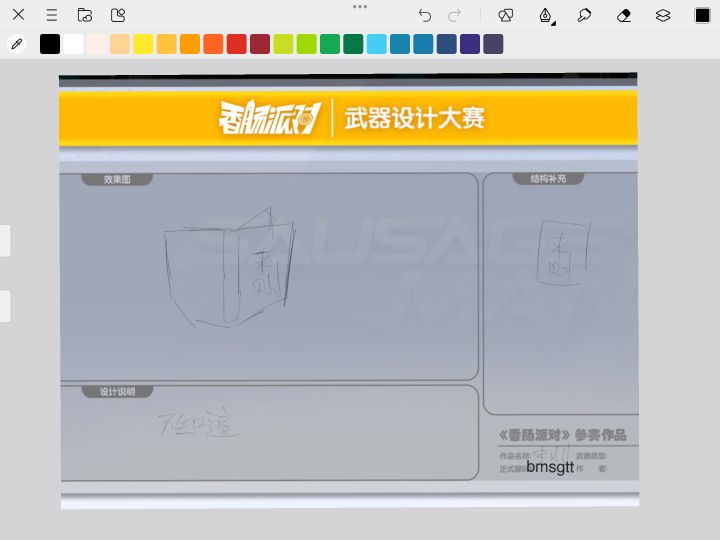Tap the lower left-edge slider handle
The image size is (720, 540).
coord(5,306)
